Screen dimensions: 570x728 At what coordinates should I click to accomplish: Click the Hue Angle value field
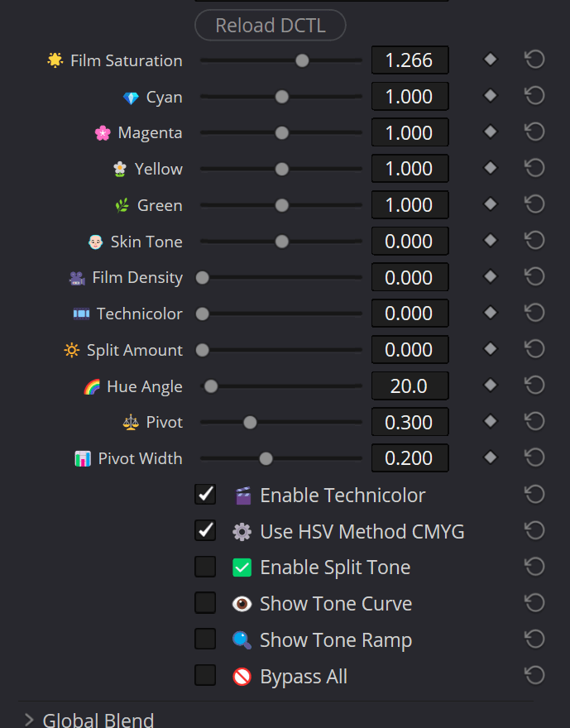[x=410, y=386]
